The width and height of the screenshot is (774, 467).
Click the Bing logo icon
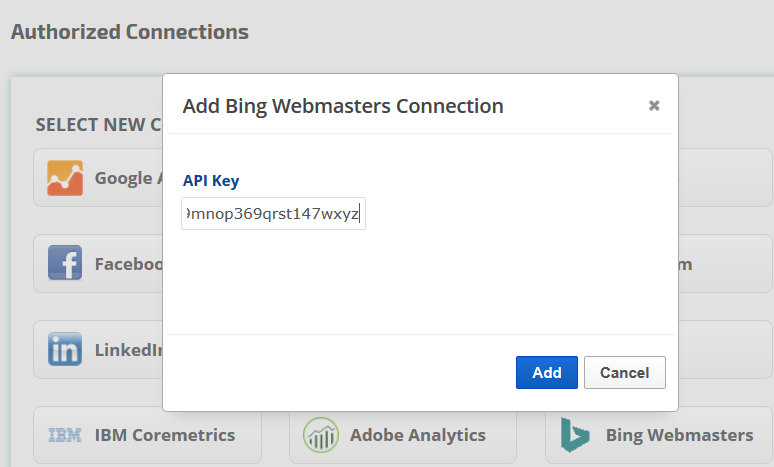pos(576,435)
